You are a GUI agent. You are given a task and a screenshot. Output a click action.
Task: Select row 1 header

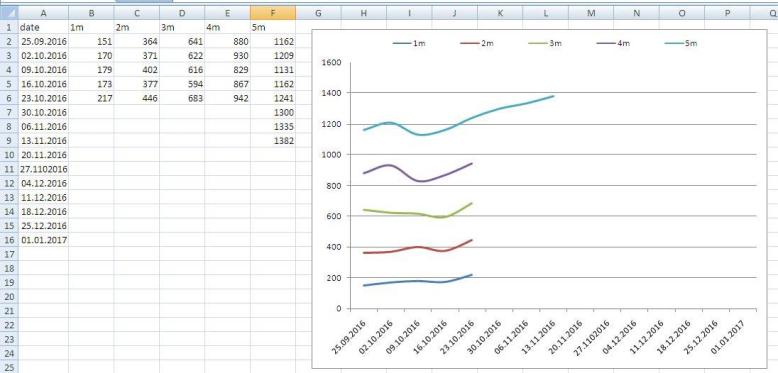9,27
